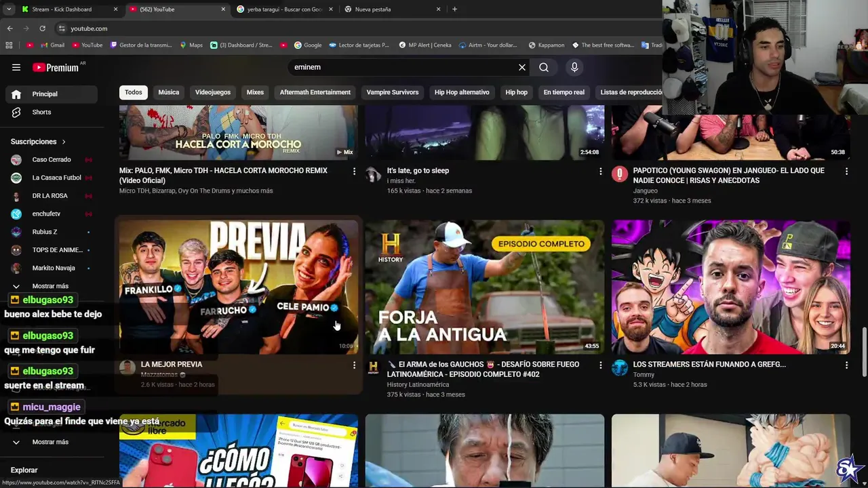868x488 pixels.
Task: Open the tab search dropdown arrow
Action: coord(8,9)
